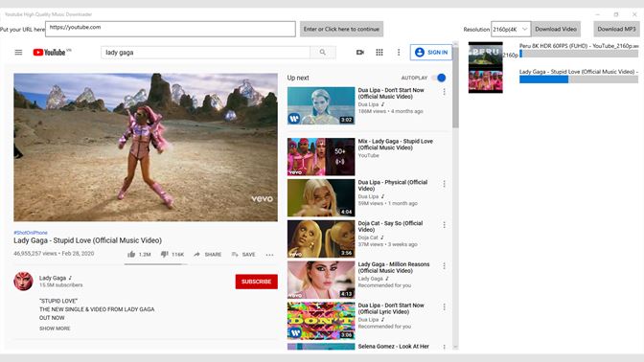Open options for Lady Gaga Million Reasons
The height and width of the screenshot is (362, 644).
(444, 266)
